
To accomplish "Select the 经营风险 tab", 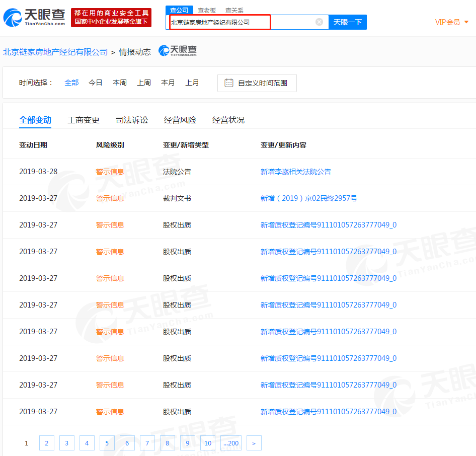I will [x=180, y=120].
